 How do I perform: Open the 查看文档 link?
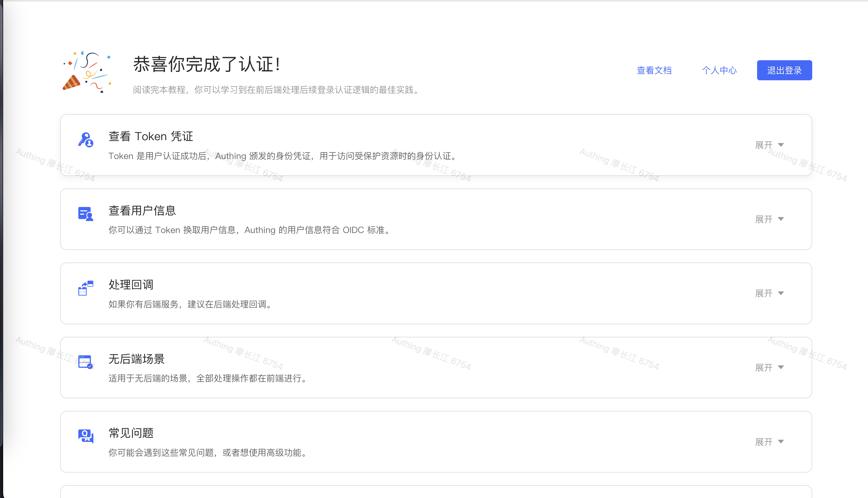click(x=654, y=71)
